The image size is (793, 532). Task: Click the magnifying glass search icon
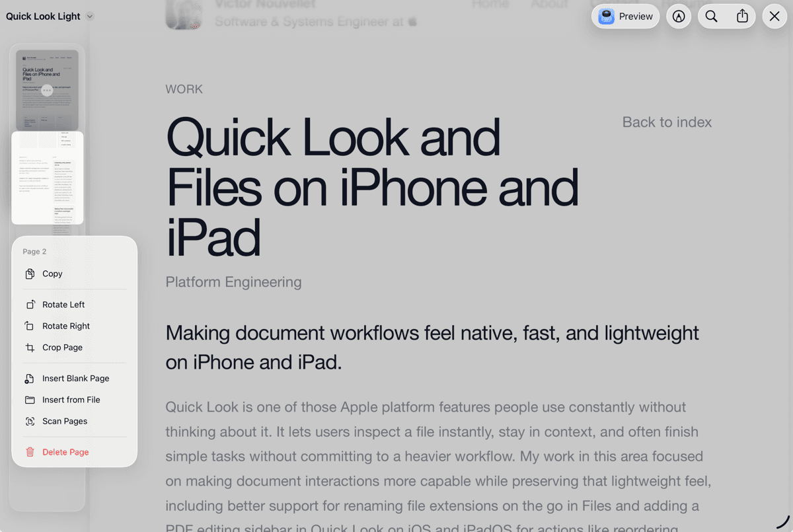tap(711, 16)
